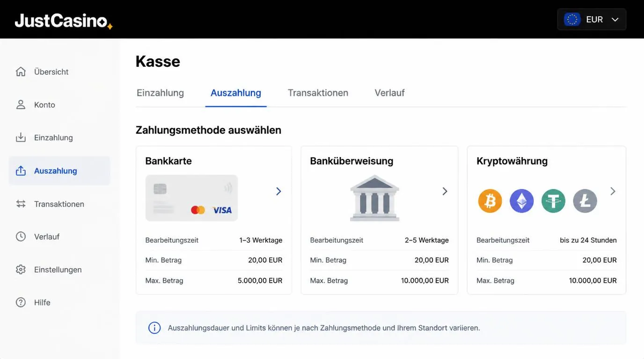The width and height of the screenshot is (644, 359).
Task: Click the Bankkarte card title
Action: [x=168, y=161]
